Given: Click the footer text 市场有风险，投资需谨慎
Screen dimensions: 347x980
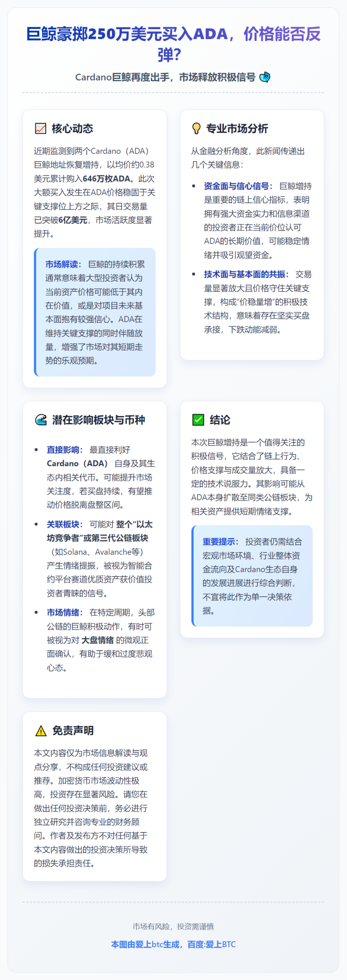Looking at the screenshot, I should pyautogui.click(x=173, y=926).
